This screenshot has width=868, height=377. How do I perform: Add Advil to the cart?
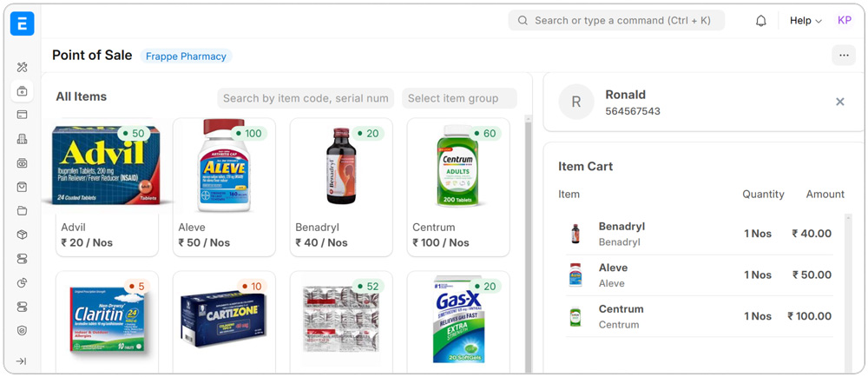coord(108,187)
